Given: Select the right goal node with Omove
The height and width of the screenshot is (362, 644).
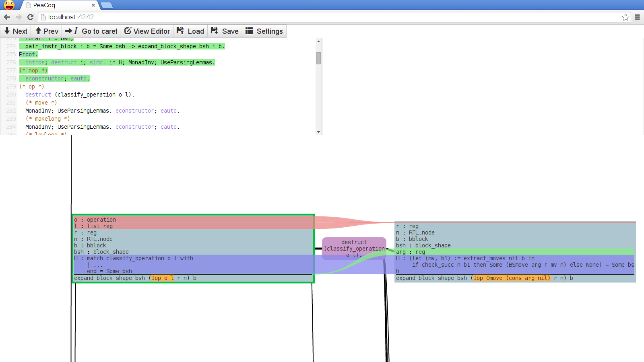Looking at the screenshot, I should point(515,252).
